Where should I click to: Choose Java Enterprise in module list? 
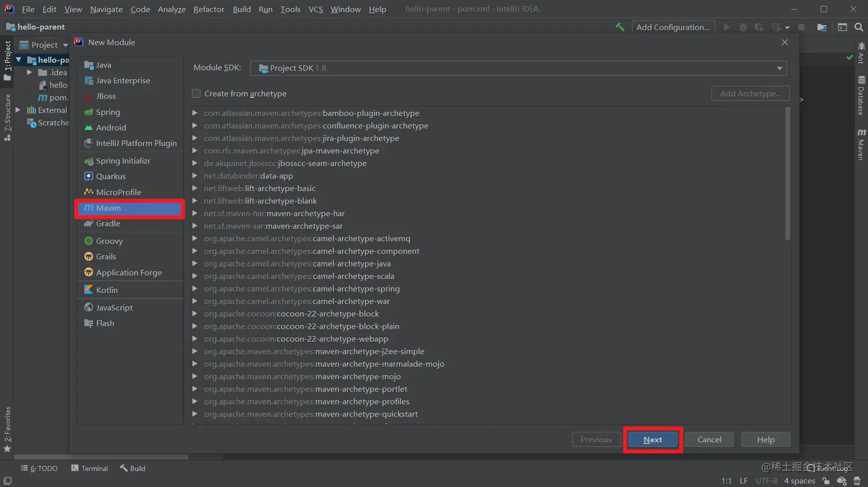pos(123,80)
